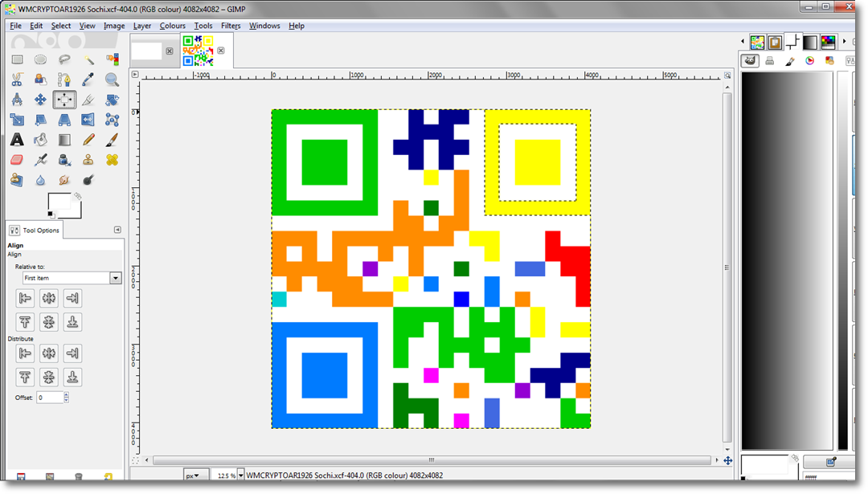
Task: Open the Filters menu
Action: pyautogui.click(x=231, y=26)
